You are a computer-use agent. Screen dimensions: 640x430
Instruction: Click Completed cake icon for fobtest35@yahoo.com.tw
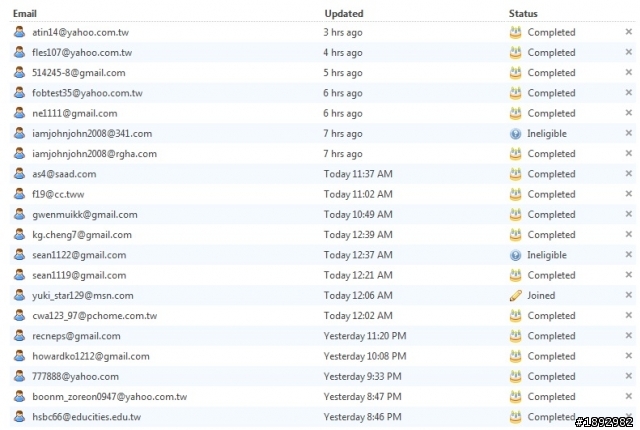pyautogui.click(x=516, y=93)
